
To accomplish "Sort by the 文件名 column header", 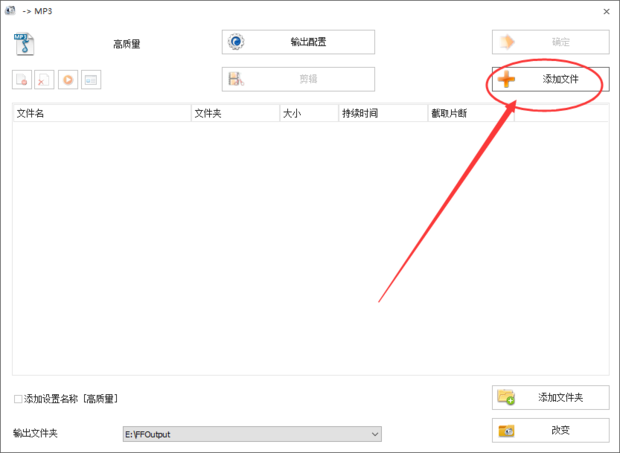I will point(100,113).
